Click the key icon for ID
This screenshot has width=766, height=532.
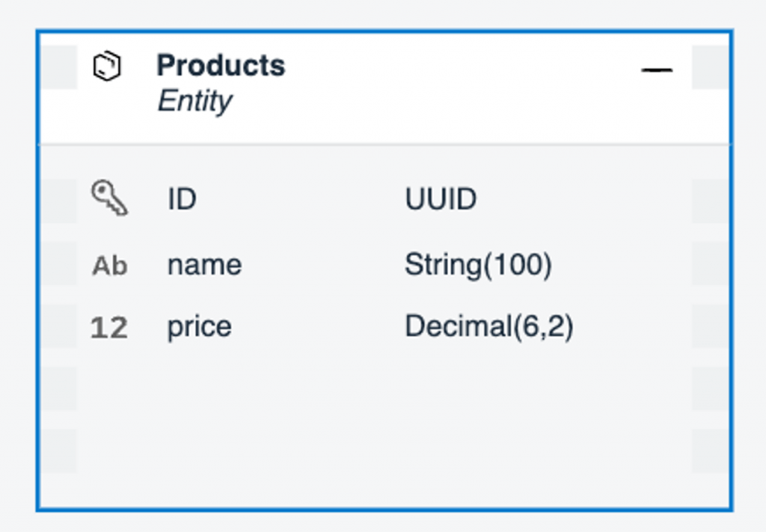(109, 198)
